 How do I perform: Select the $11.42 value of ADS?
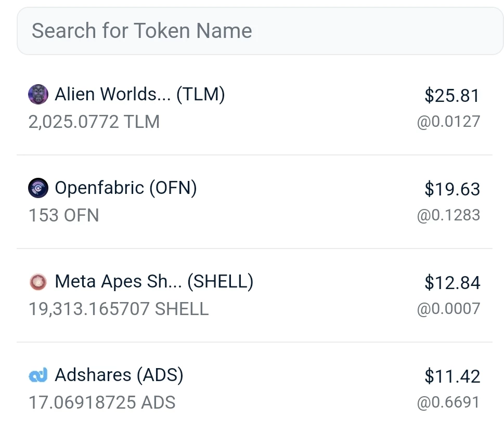[x=452, y=376]
